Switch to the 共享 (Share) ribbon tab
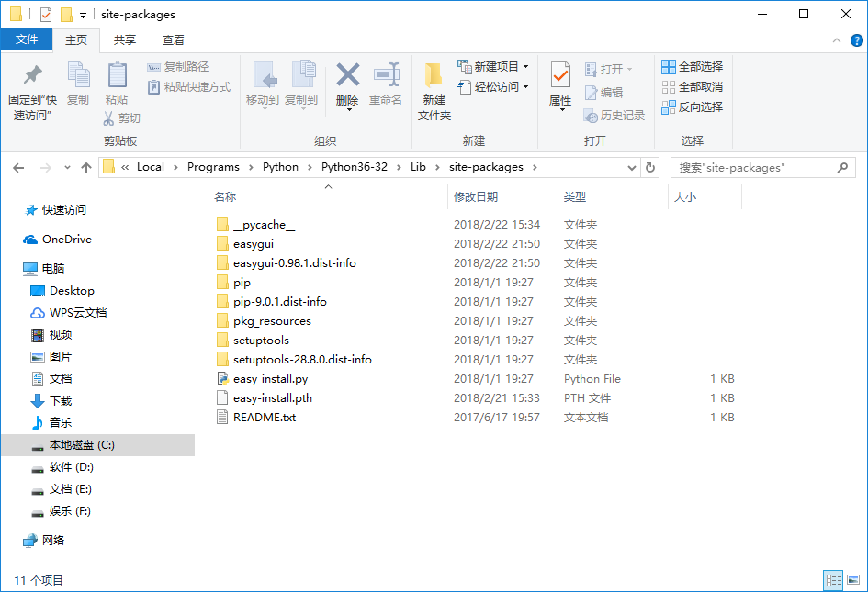The image size is (868, 592). (124, 40)
